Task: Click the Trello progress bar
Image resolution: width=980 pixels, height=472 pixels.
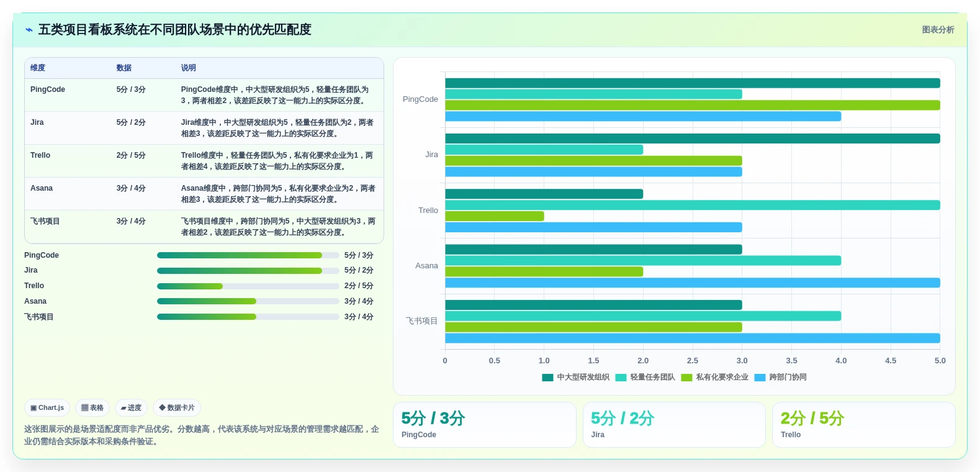Action: [x=248, y=286]
